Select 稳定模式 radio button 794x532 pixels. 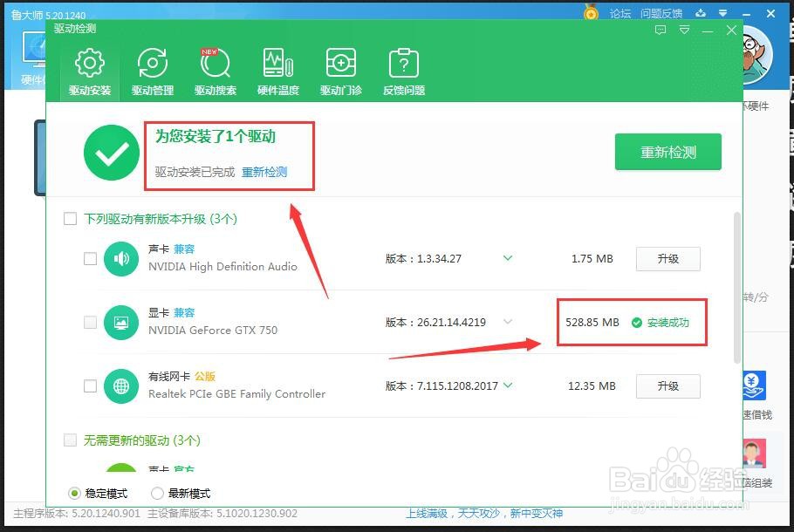(x=74, y=493)
